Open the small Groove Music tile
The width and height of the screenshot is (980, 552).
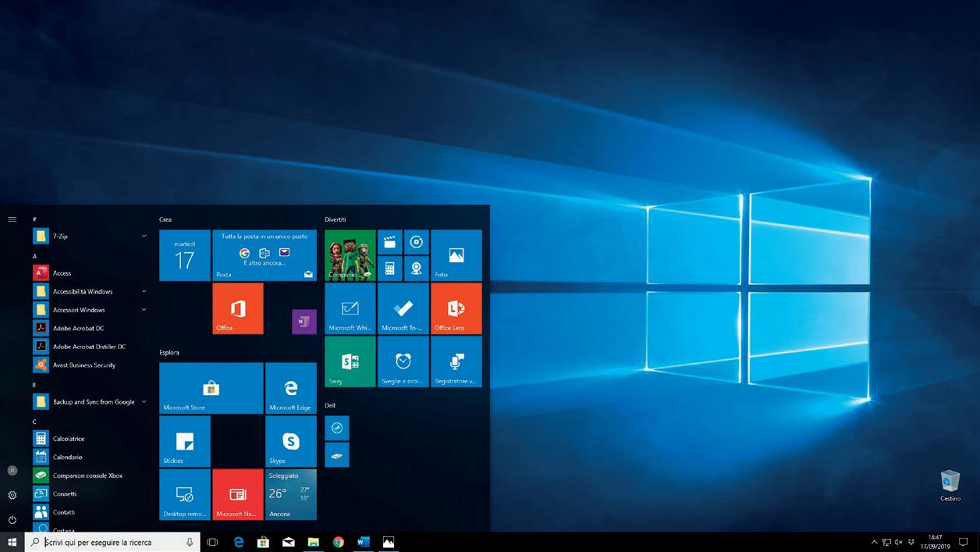(x=417, y=242)
